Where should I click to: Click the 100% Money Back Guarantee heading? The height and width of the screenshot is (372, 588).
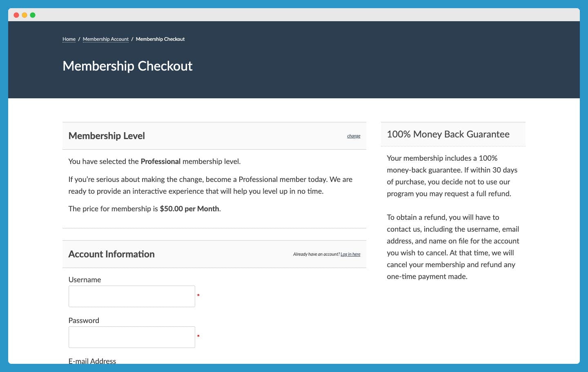pos(448,134)
